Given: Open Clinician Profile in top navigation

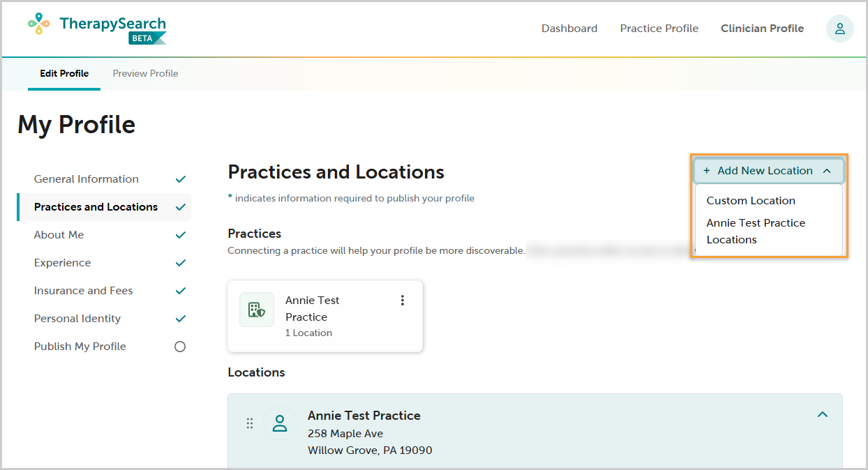Looking at the screenshot, I should click(x=762, y=29).
